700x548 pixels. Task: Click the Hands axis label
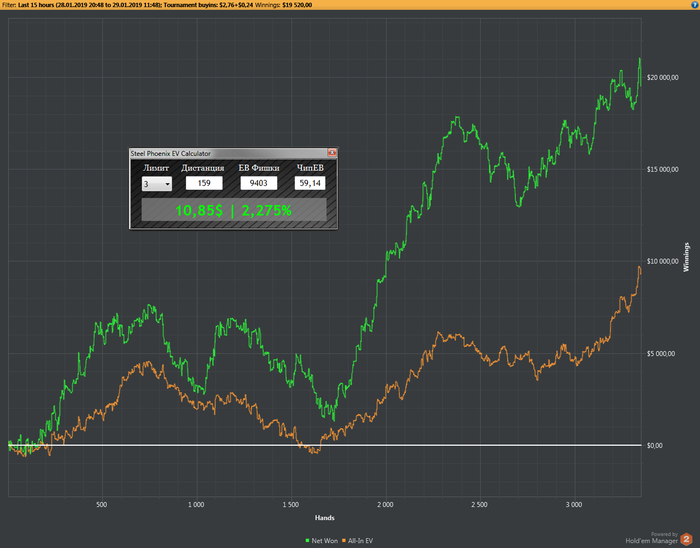(x=325, y=518)
